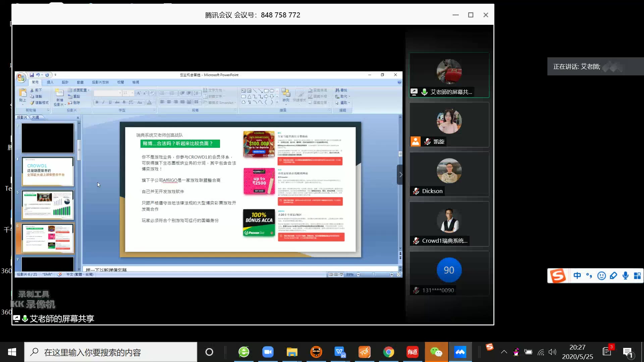Viewport: 644px width, 362px height.
Task: Click Save in PowerPoint quick access toolbar
Action: [32, 75]
